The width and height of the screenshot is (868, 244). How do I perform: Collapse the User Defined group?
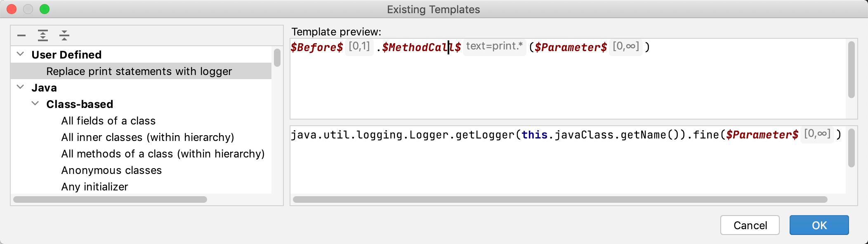pyautogui.click(x=20, y=54)
